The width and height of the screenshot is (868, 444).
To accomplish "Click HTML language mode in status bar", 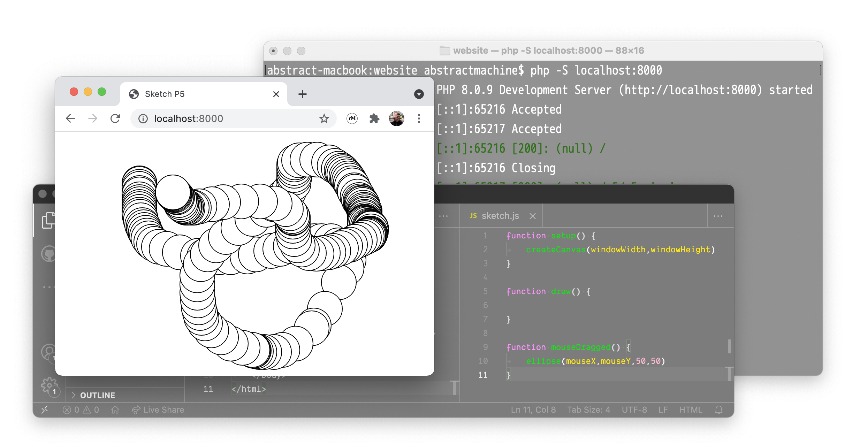I will point(690,410).
